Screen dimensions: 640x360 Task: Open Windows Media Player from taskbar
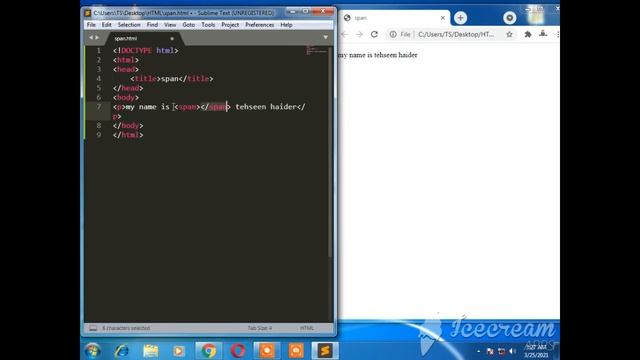click(x=178, y=351)
